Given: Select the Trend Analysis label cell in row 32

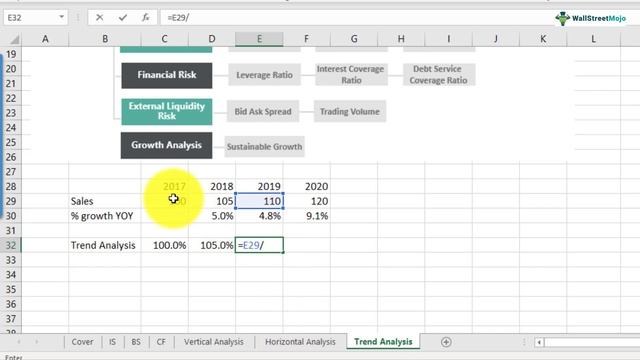Looking at the screenshot, I should (x=105, y=245).
